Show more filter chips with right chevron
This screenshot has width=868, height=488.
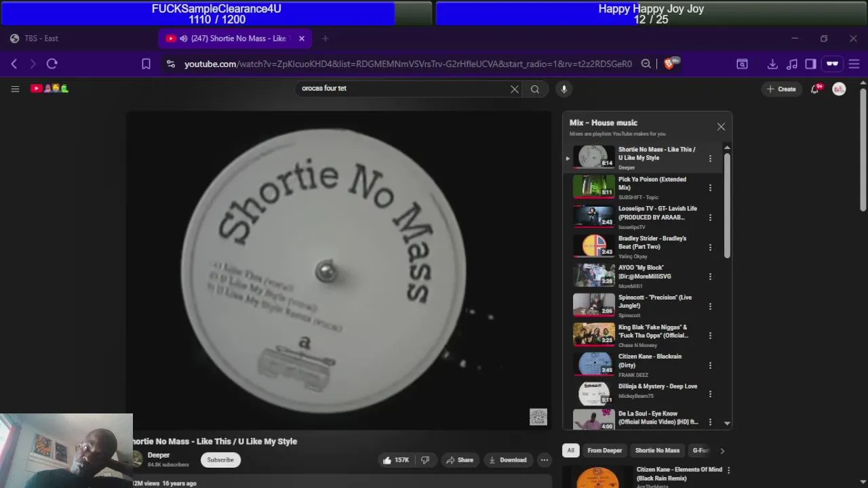[x=722, y=451]
